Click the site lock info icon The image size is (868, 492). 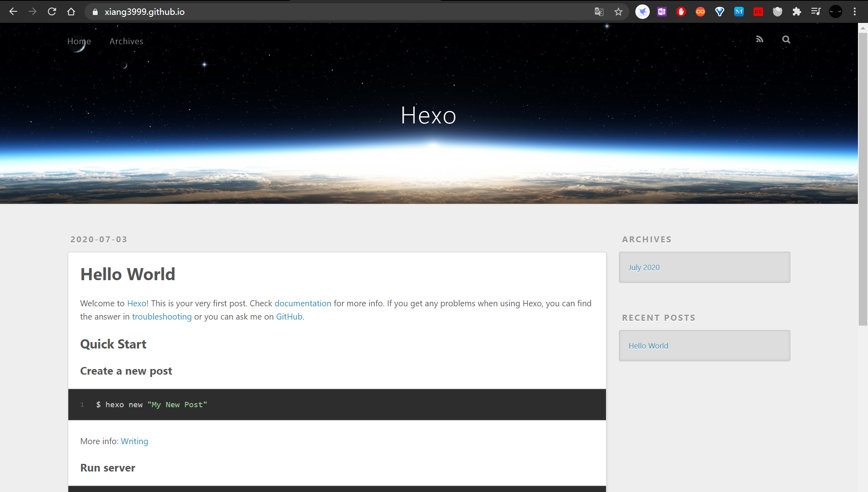(x=95, y=12)
